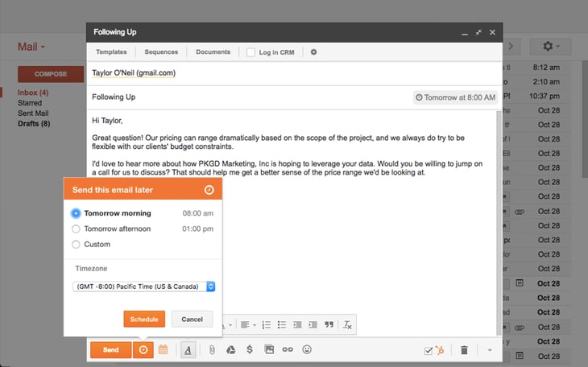Open the emoji smiley picker
This screenshot has height=367, width=588.
(307, 350)
